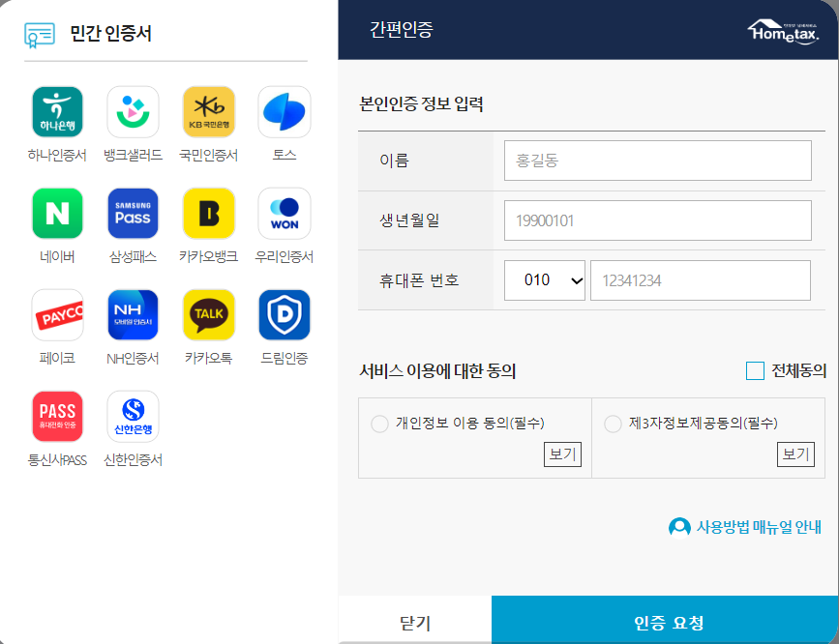Click the NH인증서 label
Viewport: 839px width, 644px height.
(x=133, y=359)
